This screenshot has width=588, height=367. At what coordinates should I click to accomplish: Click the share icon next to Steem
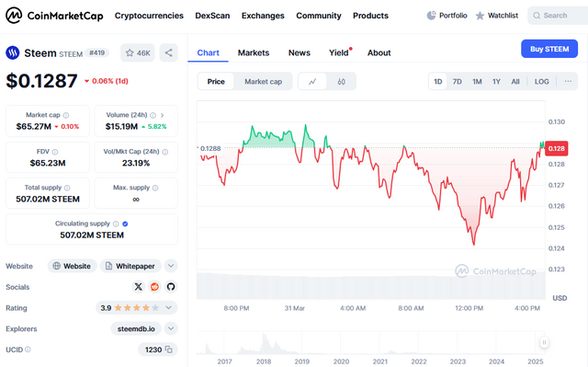click(168, 53)
